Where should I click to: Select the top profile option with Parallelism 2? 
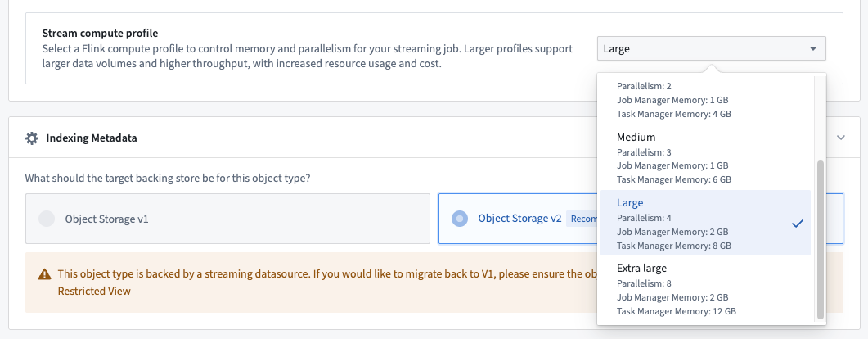[x=704, y=100]
